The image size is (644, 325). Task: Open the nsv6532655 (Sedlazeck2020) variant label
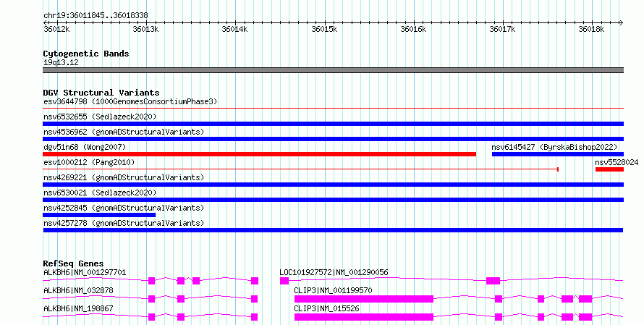[x=100, y=117]
